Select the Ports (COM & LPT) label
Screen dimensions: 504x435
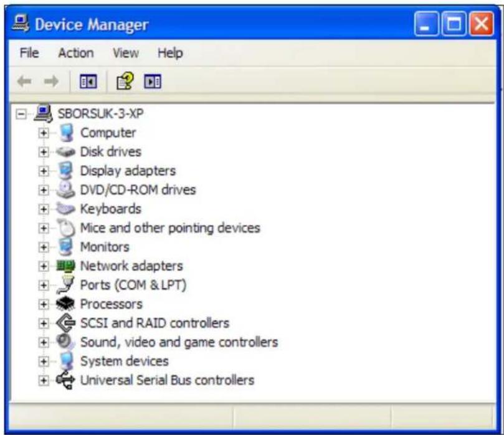pyautogui.click(x=133, y=285)
